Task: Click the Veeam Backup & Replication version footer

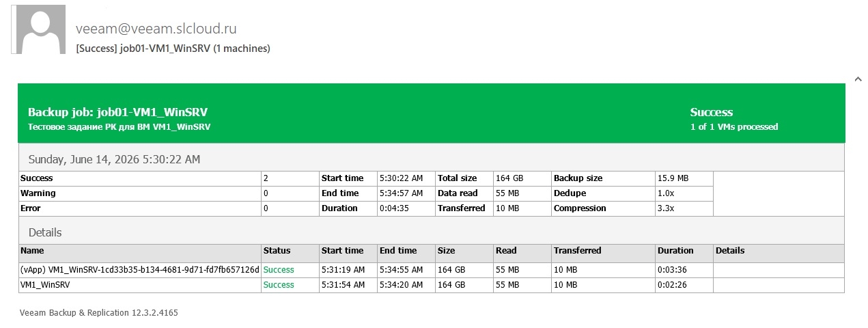Action: [x=99, y=313]
